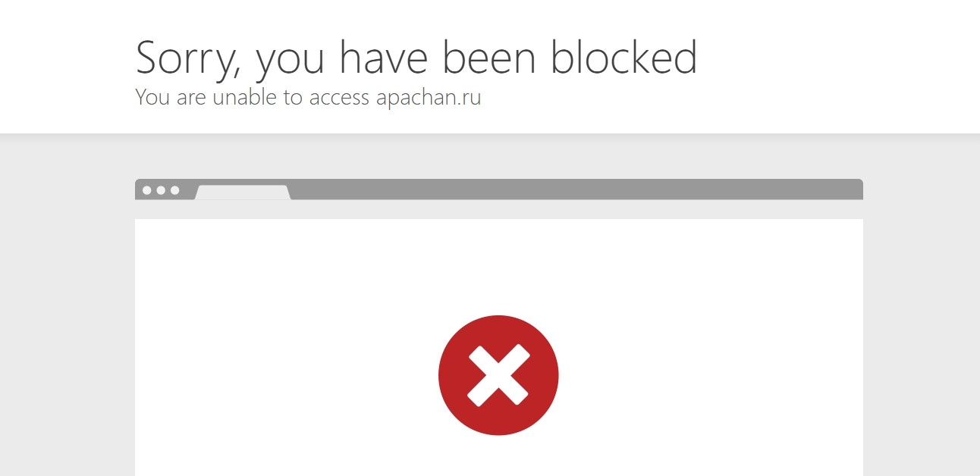Image resolution: width=980 pixels, height=476 pixels.
Task: Select the illustrated browser tab shape
Action: coord(243,193)
